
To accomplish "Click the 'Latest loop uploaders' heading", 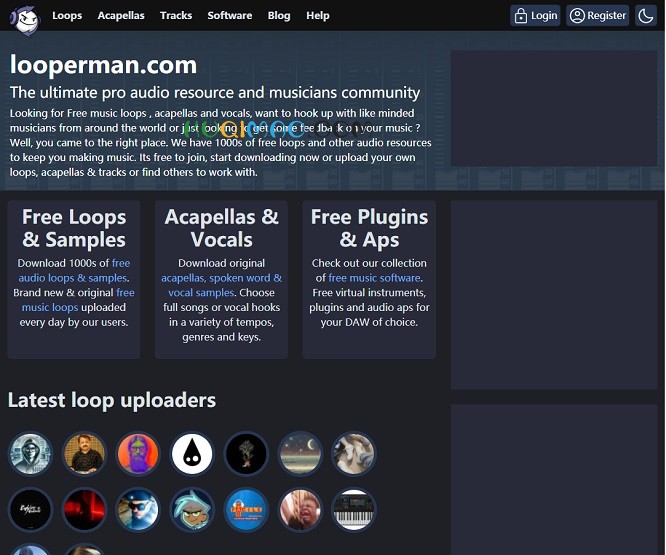I will [112, 400].
